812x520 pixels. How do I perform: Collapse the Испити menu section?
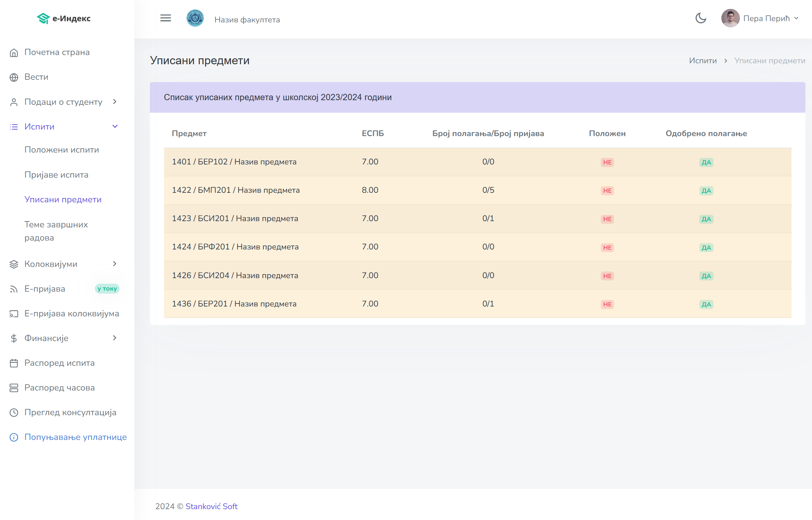114,126
